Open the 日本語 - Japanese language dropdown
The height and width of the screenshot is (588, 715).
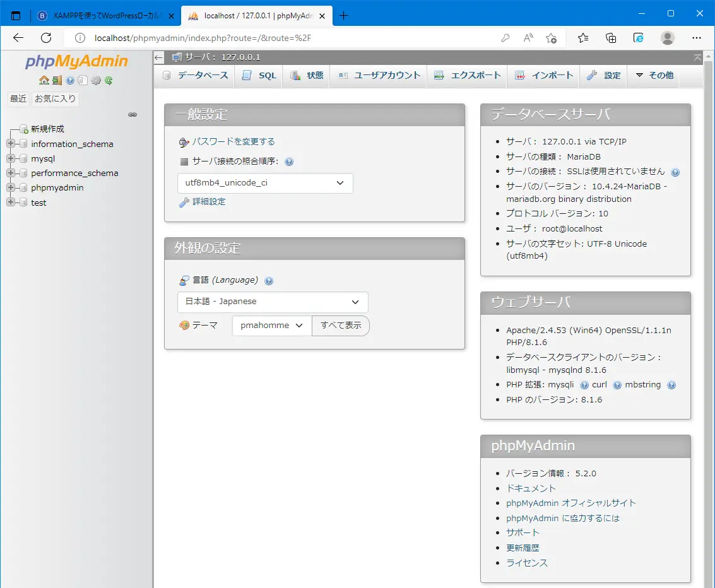[x=273, y=302]
